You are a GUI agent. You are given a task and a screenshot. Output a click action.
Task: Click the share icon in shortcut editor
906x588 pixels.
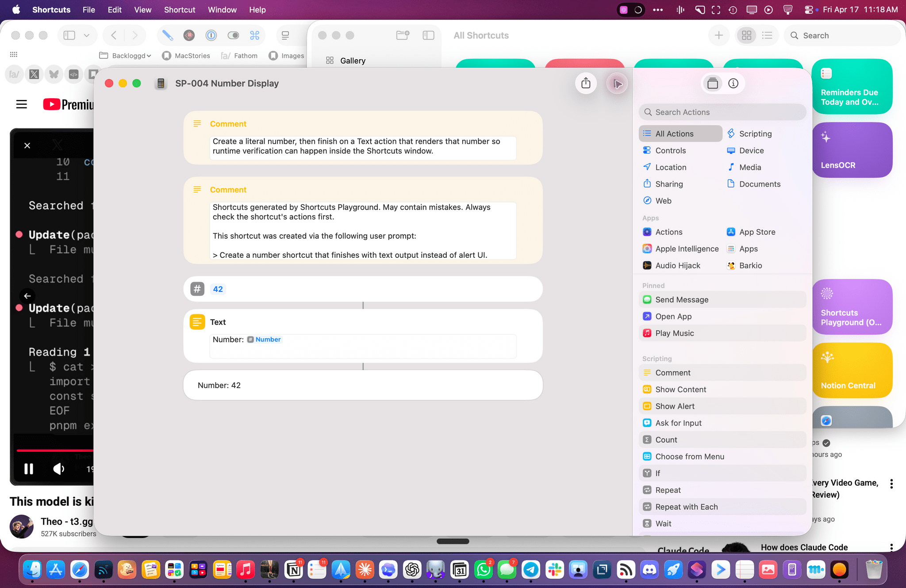(x=586, y=83)
